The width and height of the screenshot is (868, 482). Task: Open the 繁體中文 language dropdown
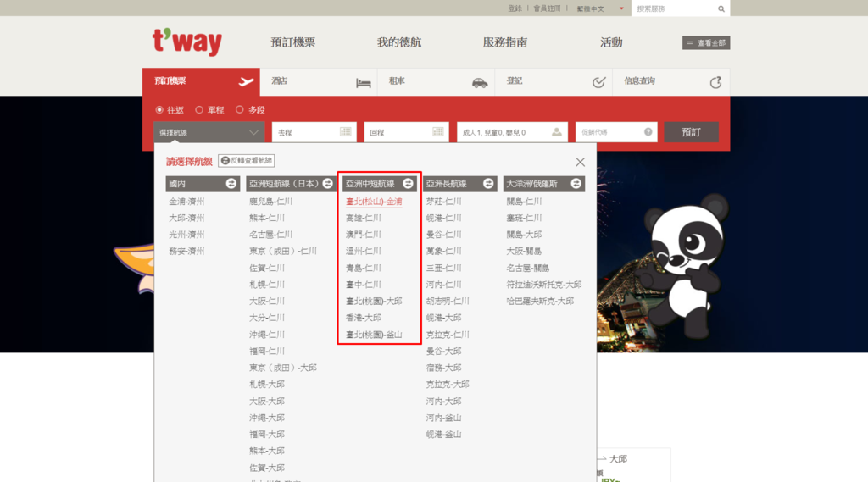click(x=600, y=8)
